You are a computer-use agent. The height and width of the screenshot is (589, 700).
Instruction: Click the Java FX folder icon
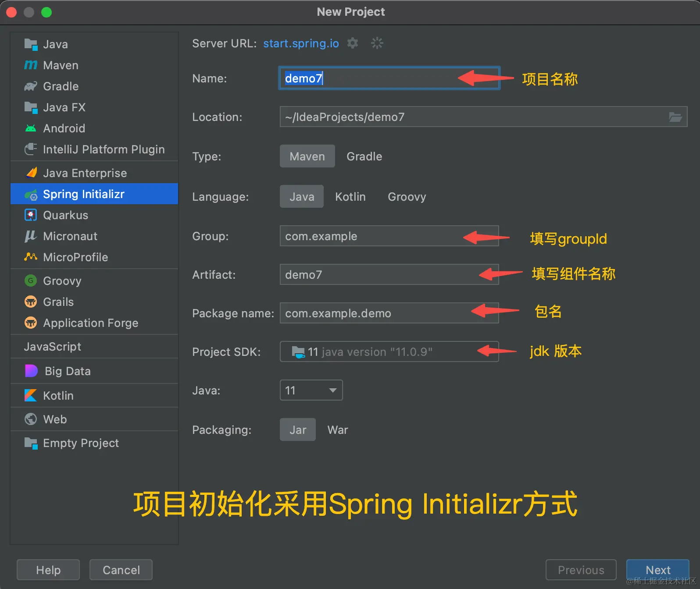click(31, 107)
